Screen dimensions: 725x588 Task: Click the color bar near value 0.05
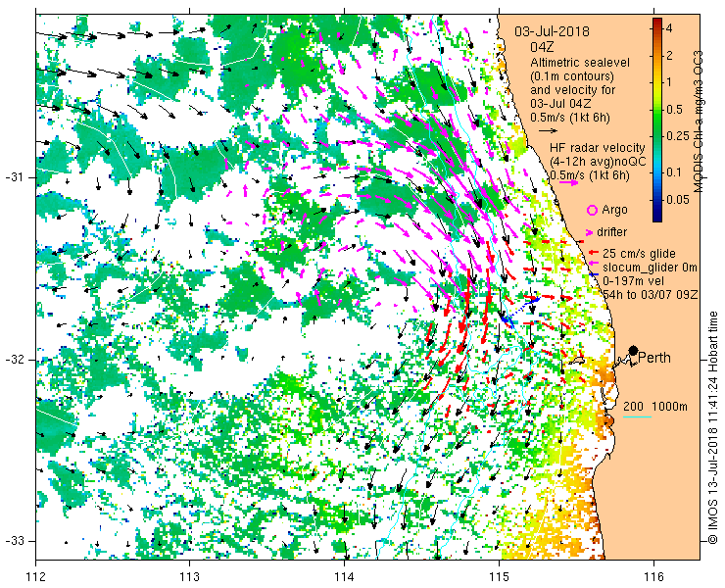point(657,200)
